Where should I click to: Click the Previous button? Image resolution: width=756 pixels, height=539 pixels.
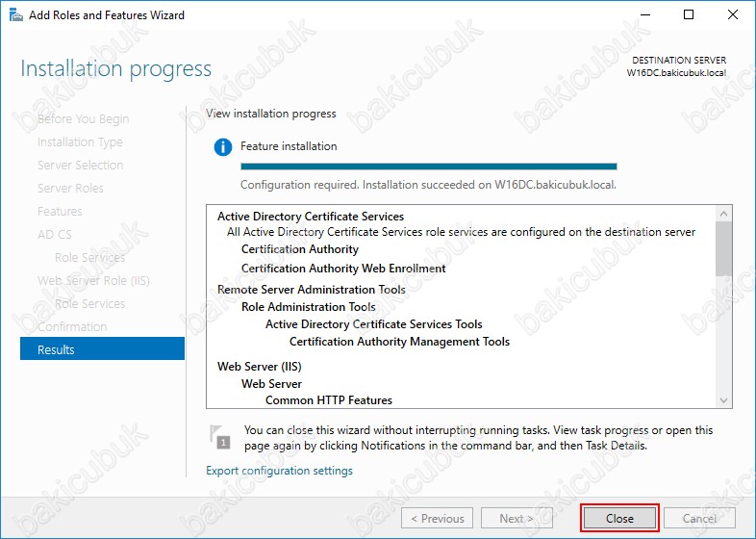coord(437,518)
